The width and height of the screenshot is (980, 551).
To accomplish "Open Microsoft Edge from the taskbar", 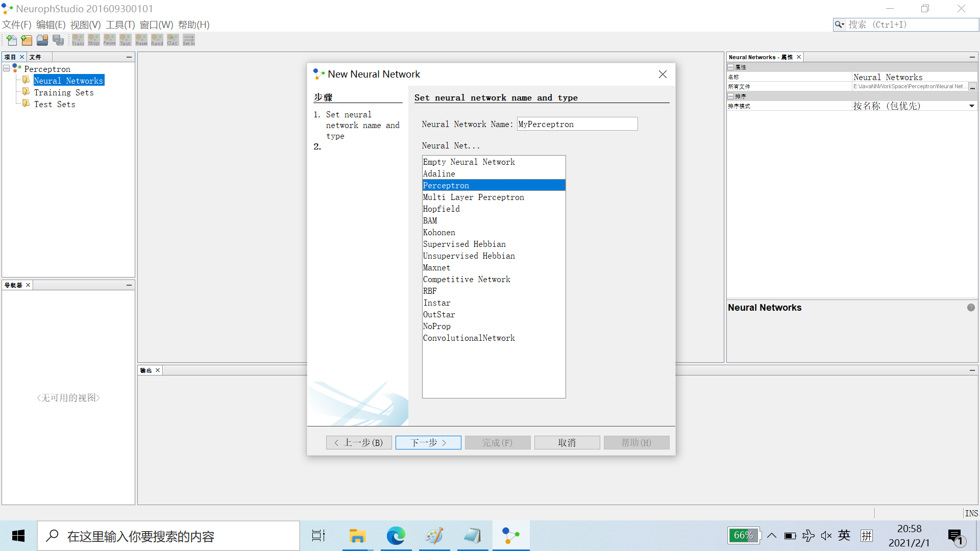I will coord(396,536).
